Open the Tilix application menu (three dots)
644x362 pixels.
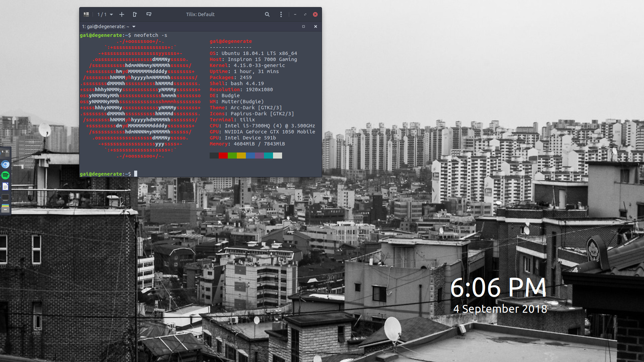click(281, 14)
